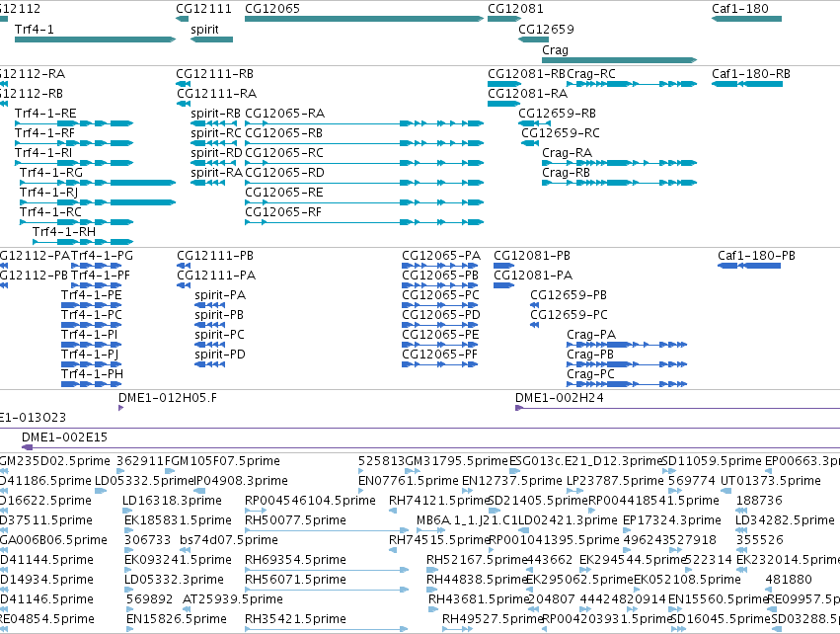
Task: Select the CG12065-PA protein label
Action: click(x=441, y=256)
